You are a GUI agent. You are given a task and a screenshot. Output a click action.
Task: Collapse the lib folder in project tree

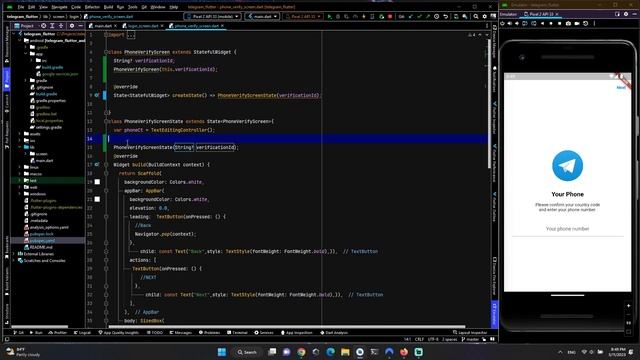[x=20, y=147]
